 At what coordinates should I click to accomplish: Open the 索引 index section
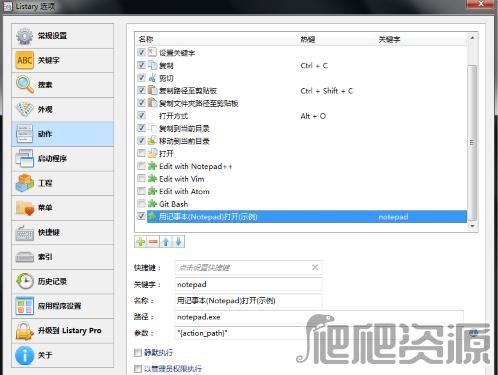click(x=63, y=257)
